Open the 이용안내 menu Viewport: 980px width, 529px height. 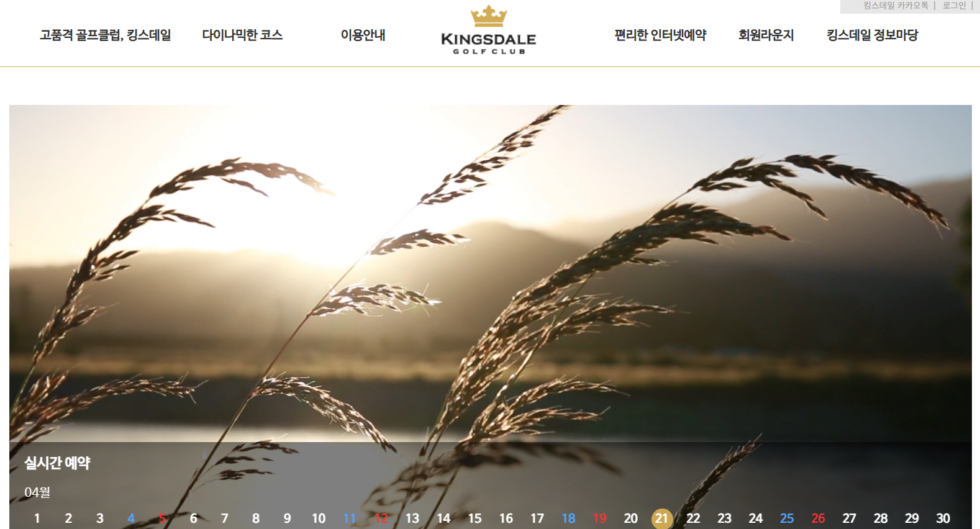pyautogui.click(x=363, y=35)
